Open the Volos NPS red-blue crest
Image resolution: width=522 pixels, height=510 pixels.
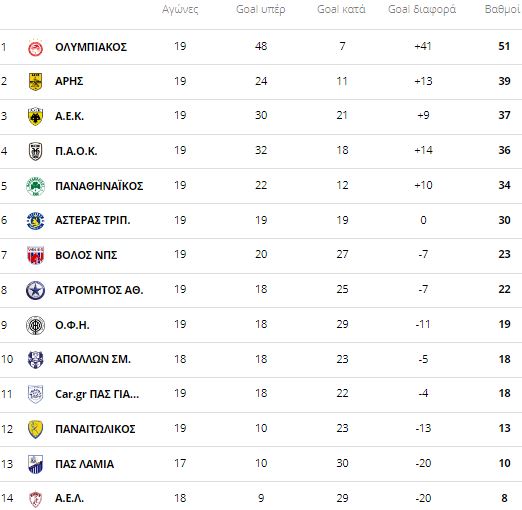(35, 255)
